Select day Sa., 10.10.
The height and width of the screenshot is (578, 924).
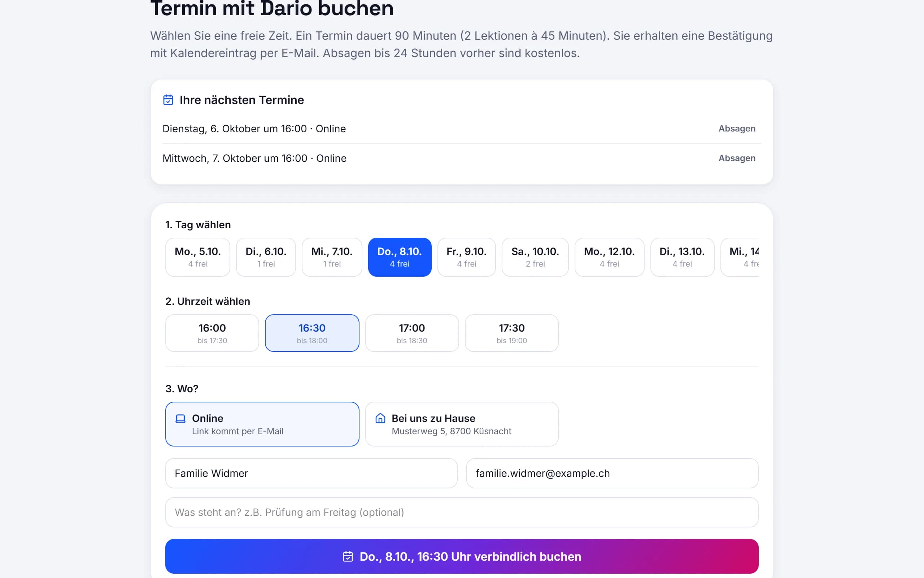(535, 257)
